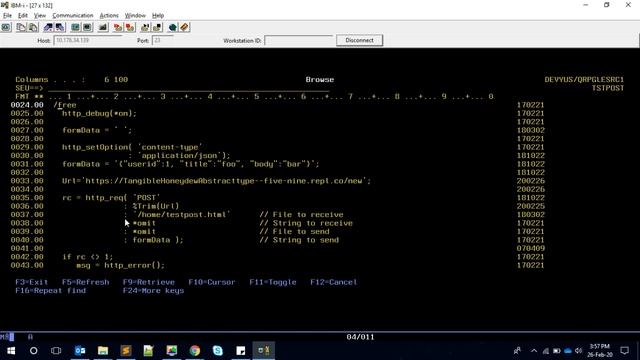Click the Workstation ID field
This screenshot has height=360, width=640.
point(298,40)
